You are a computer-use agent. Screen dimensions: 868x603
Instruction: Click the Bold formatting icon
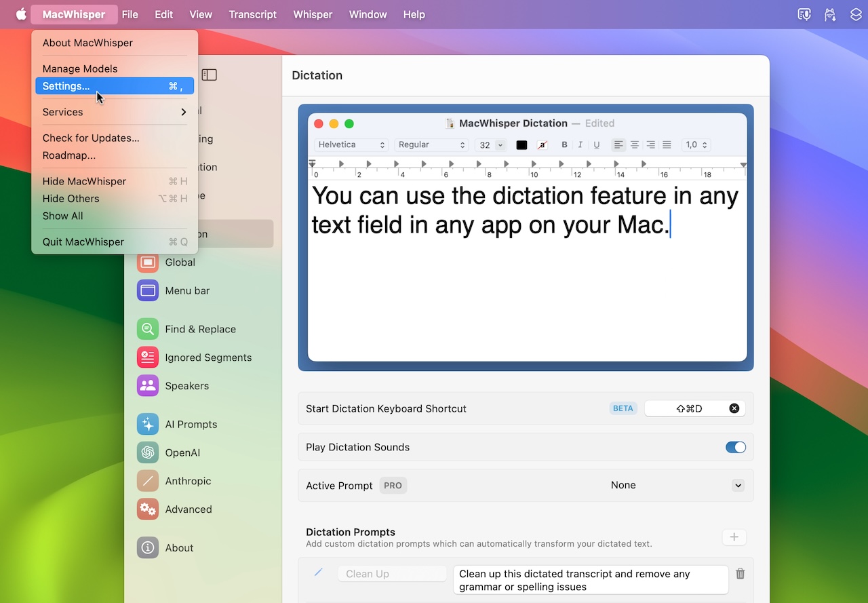click(x=564, y=145)
